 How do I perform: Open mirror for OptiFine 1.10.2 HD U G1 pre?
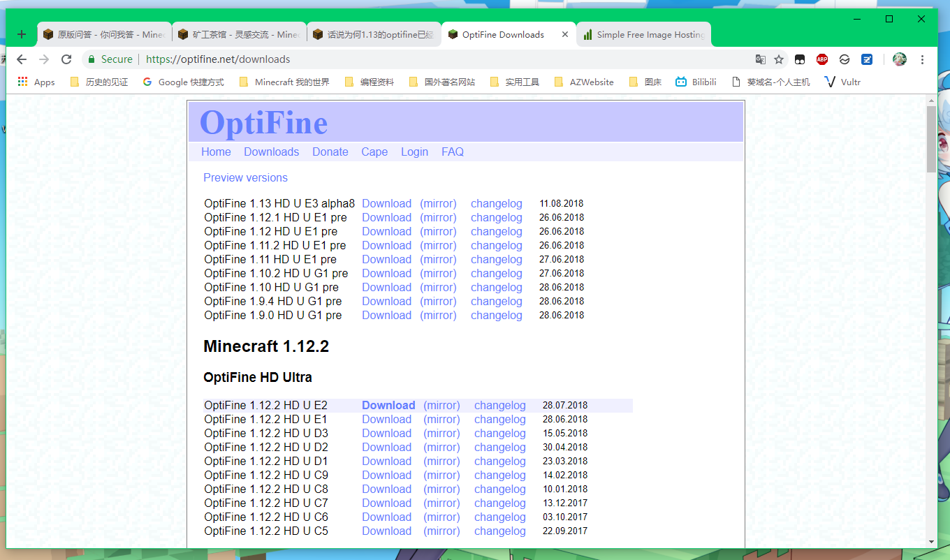point(438,274)
